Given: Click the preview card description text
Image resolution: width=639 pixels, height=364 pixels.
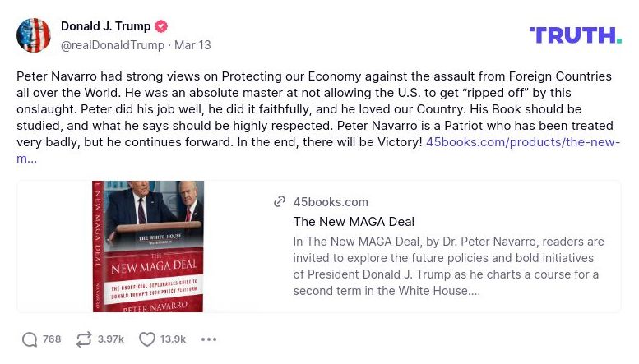Looking at the screenshot, I should pos(448,266).
